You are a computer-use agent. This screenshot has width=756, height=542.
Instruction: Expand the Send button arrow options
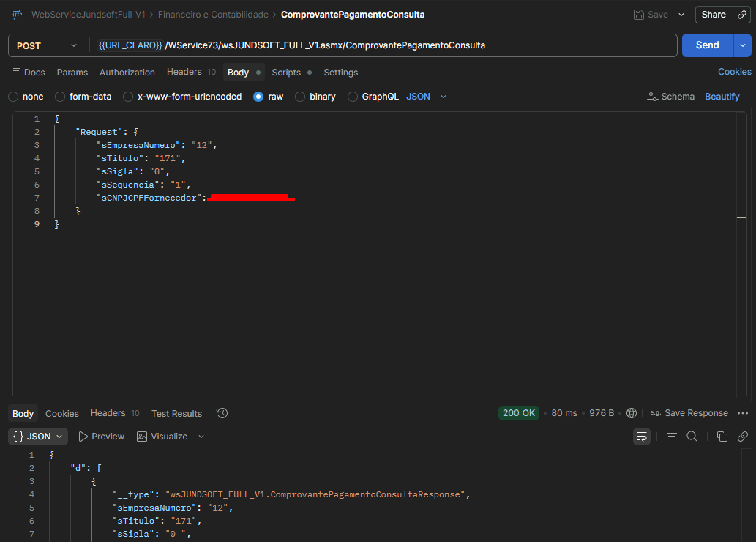pos(743,45)
